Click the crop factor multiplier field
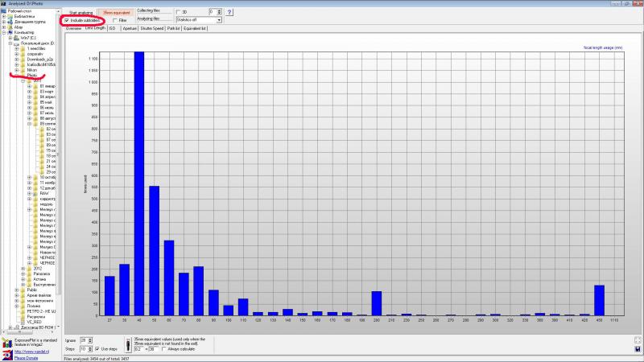 coord(138,349)
